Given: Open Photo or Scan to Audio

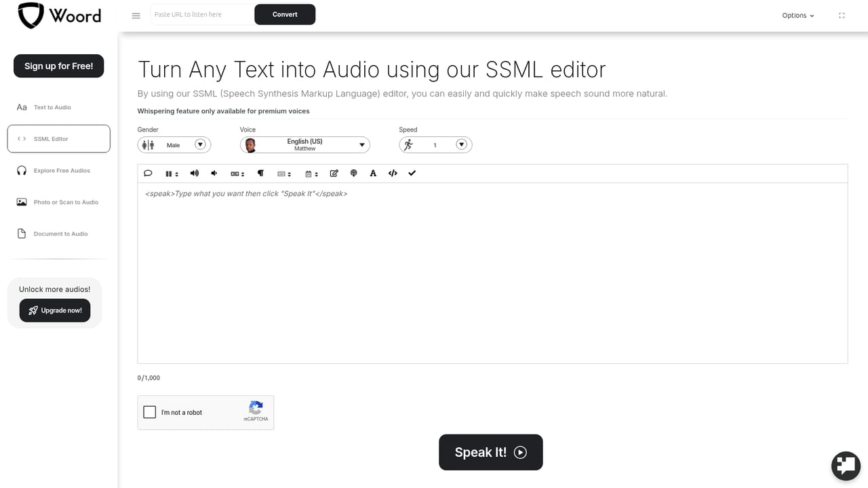Looking at the screenshot, I should pos(58,202).
